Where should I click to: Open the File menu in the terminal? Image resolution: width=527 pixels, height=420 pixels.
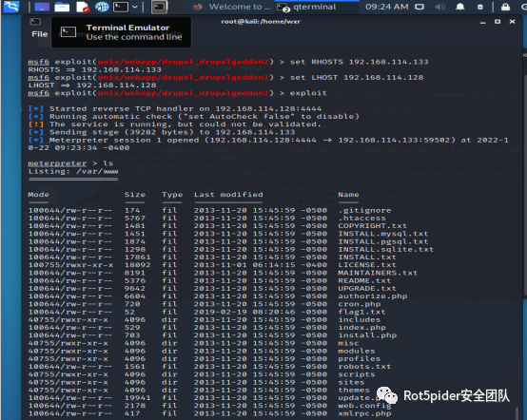[40, 34]
